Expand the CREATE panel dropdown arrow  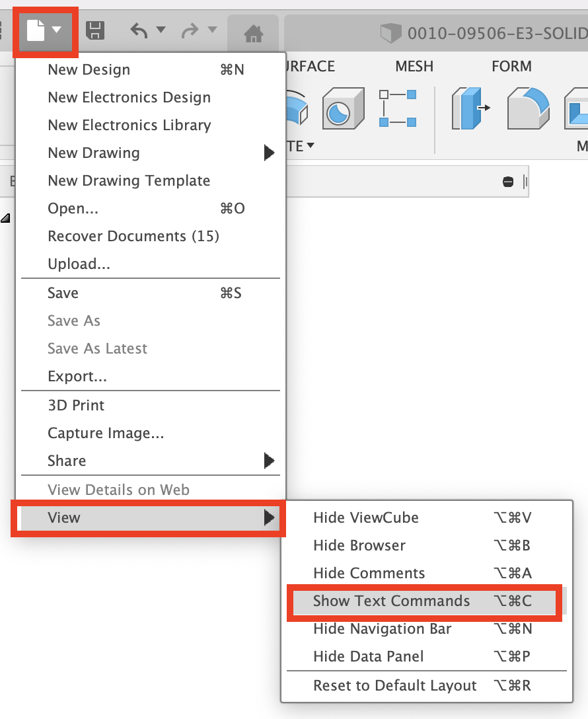coord(310,146)
